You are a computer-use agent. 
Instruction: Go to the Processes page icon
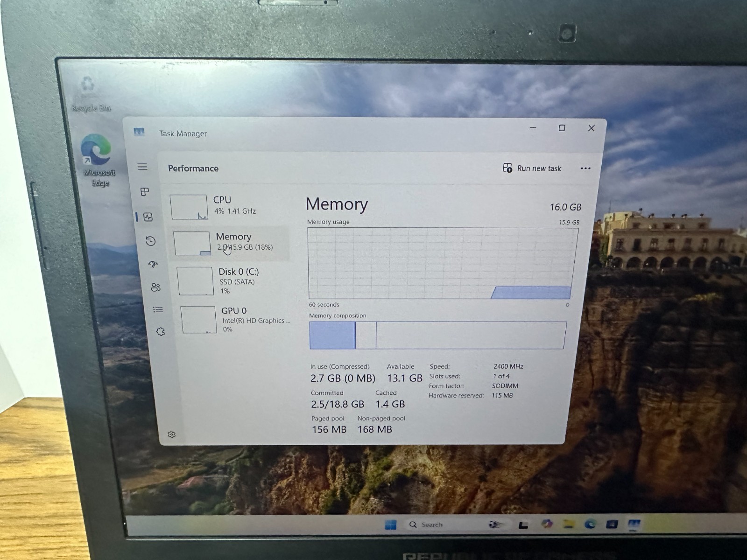coord(145,192)
